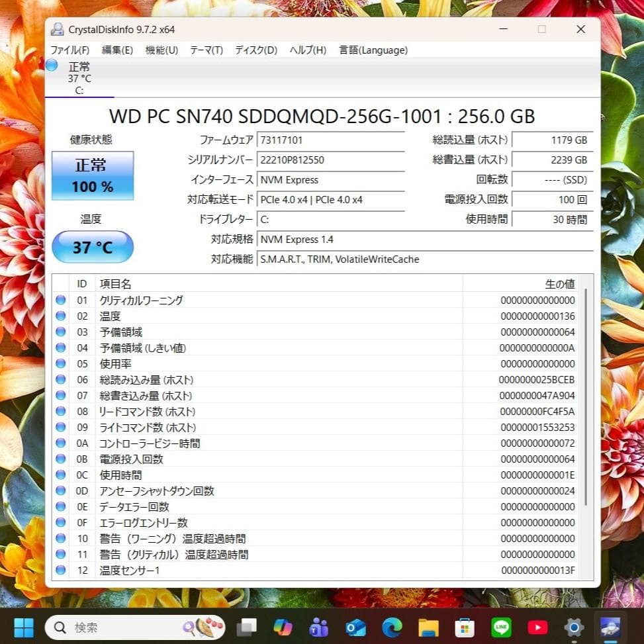Click the 37 °C temperature button
This screenshot has width=644, height=644.
point(92,246)
